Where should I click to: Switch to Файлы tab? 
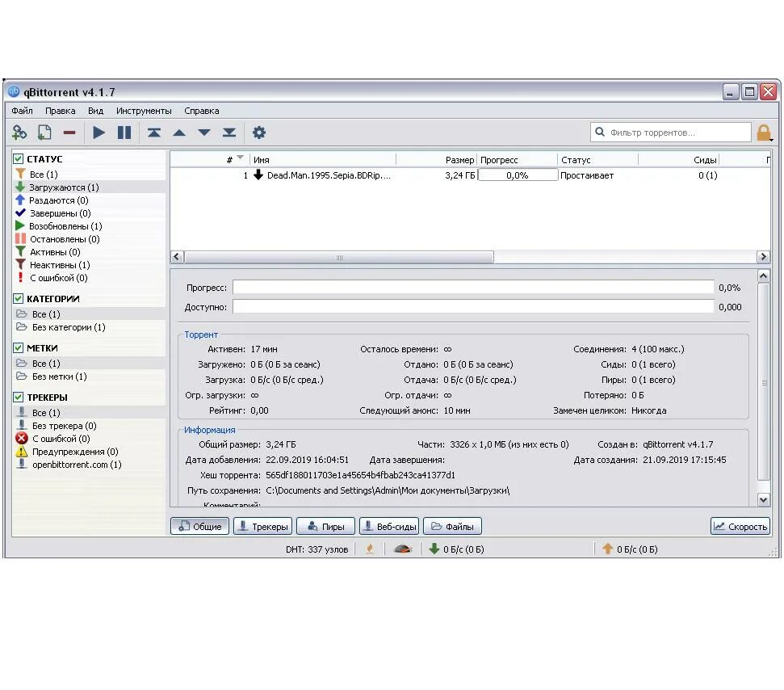[x=452, y=526]
